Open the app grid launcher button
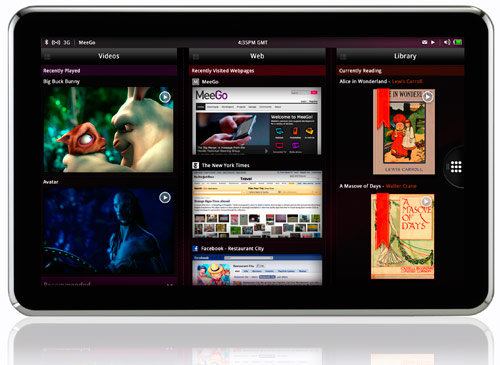 pyautogui.click(x=456, y=167)
